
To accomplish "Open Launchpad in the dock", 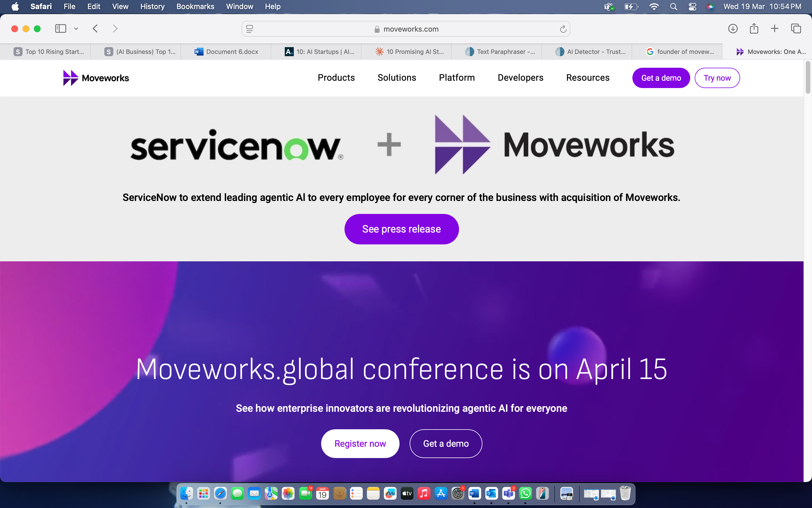I will (203, 493).
